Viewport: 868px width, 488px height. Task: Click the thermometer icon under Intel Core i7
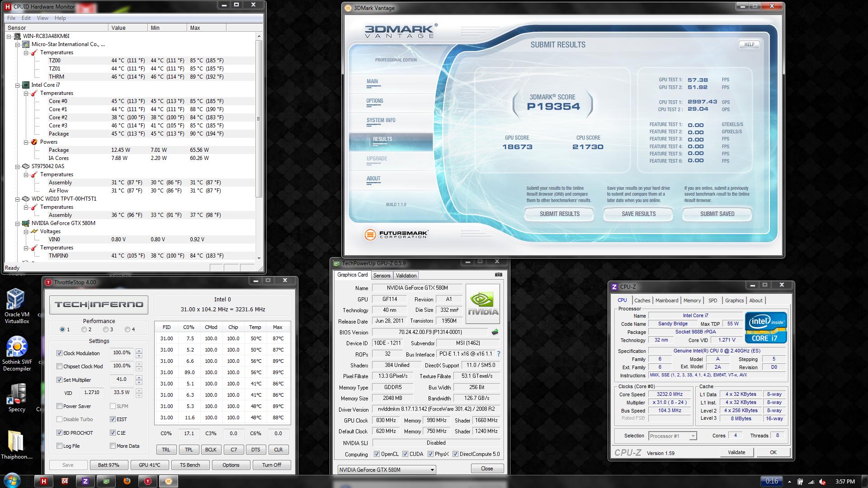(34, 93)
